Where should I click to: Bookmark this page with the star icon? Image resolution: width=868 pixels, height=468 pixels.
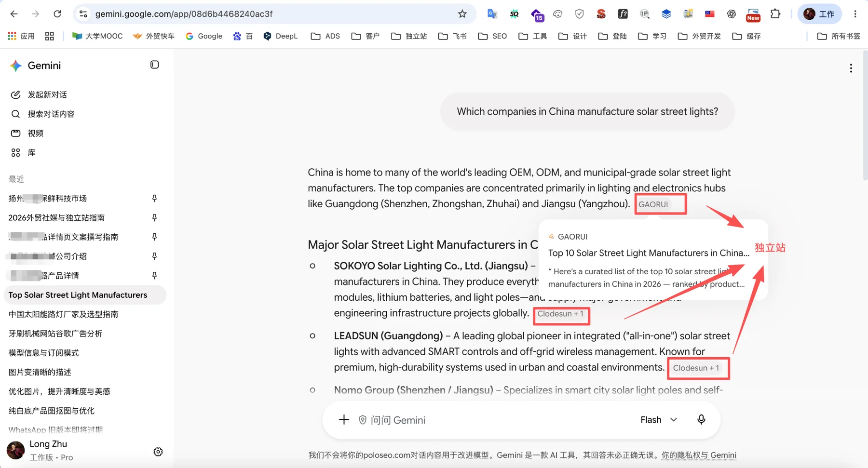tap(462, 14)
